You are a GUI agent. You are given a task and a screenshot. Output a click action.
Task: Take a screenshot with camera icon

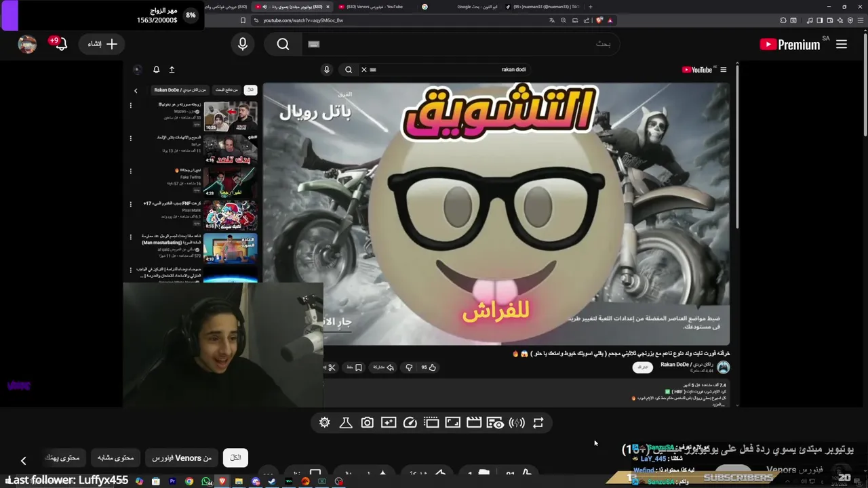(367, 423)
